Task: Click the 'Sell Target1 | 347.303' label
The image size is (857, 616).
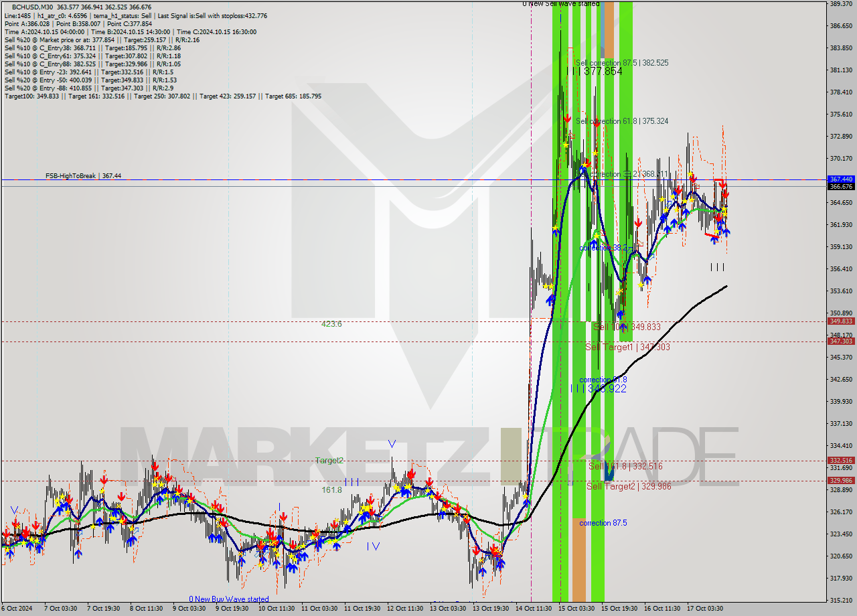Action: click(627, 347)
